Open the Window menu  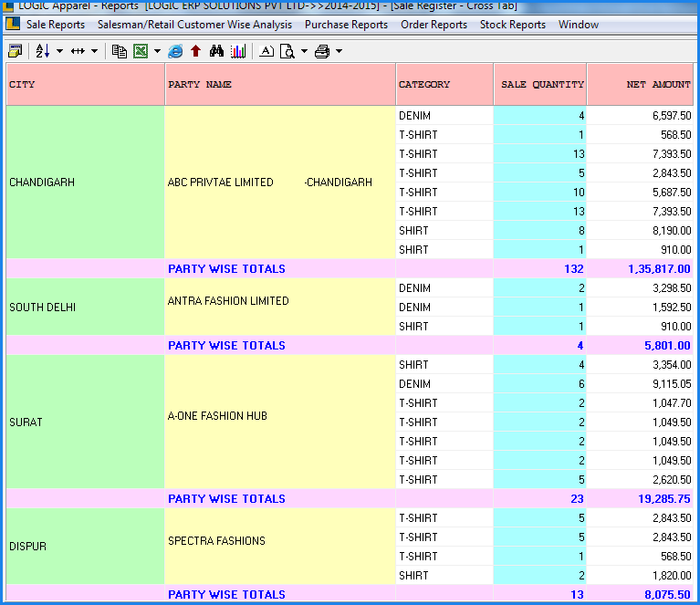pyautogui.click(x=578, y=25)
